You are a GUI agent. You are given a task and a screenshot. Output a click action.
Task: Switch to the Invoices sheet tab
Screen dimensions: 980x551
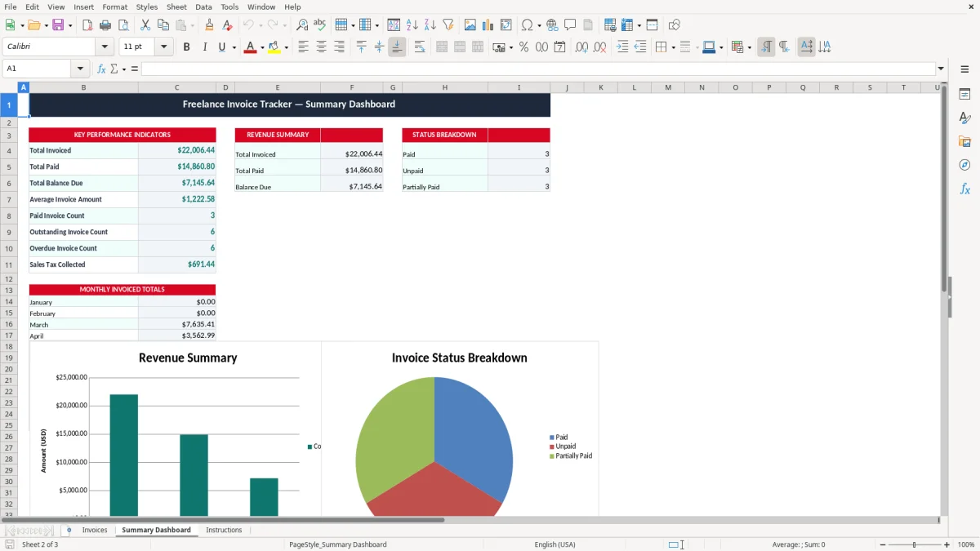tap(95, 530)
